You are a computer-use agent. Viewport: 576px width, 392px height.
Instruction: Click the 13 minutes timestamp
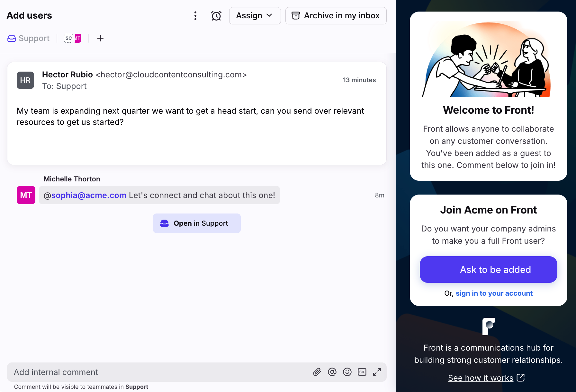(x=359, y=80)
